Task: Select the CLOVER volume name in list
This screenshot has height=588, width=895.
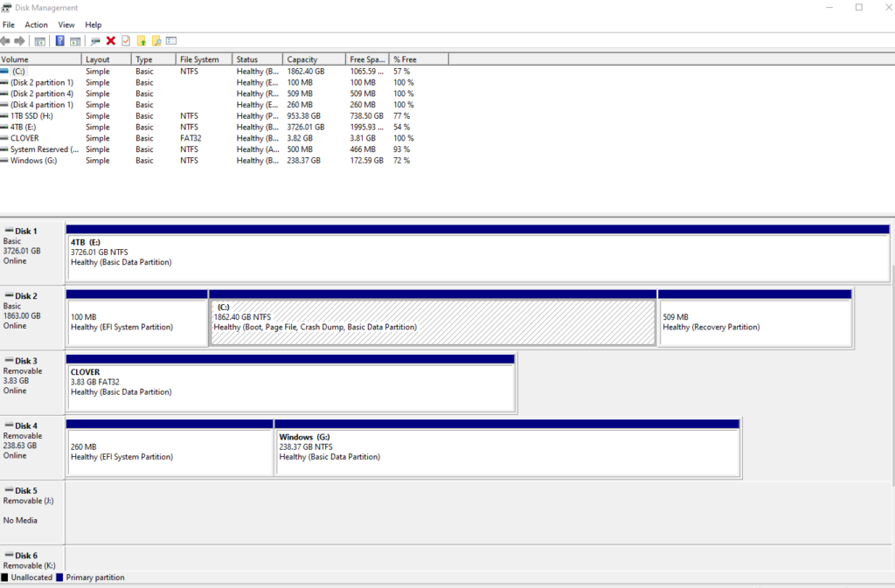Action: click(x=24, y=138)
